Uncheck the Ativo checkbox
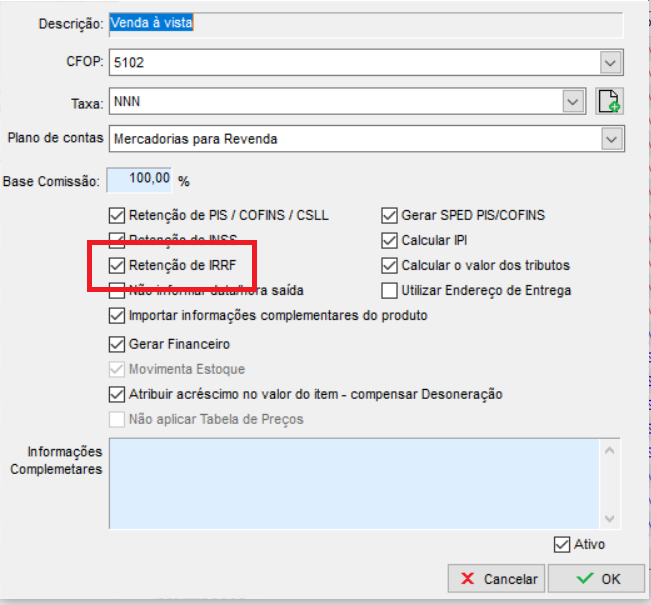This screenshot has width=651, height=605. pos(561,545)
